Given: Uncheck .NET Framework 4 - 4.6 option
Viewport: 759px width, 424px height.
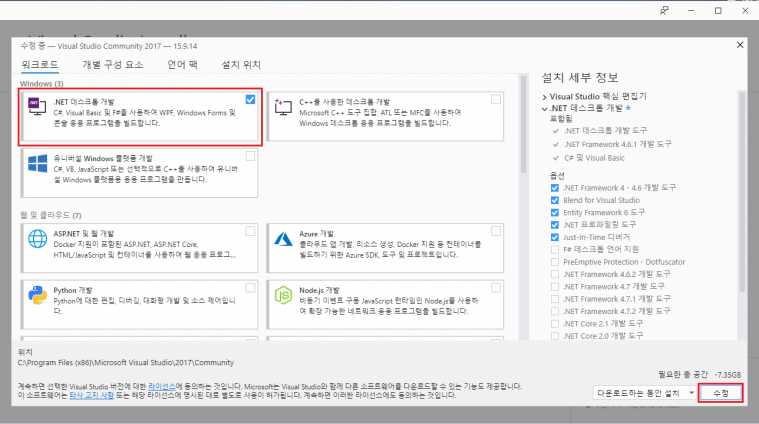Looking at the screenshot, I should tap(555, 188).
